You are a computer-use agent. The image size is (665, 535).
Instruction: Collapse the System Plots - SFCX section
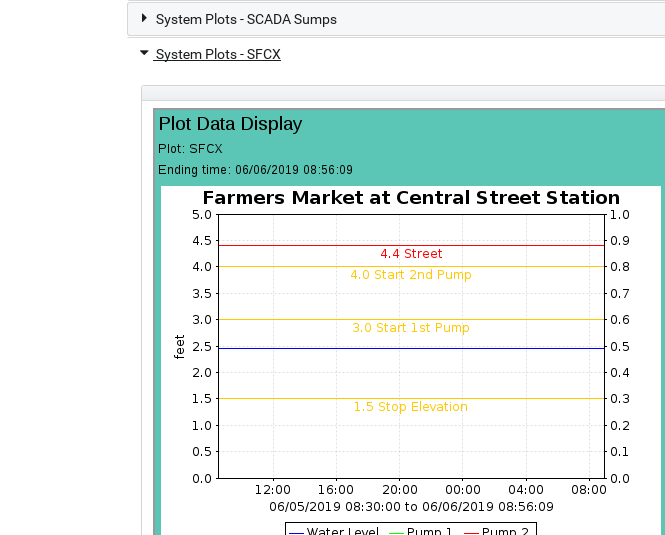point(144,53)
